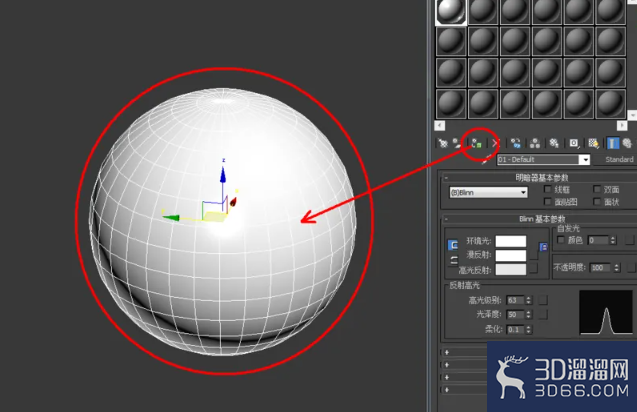Click the highlight curve graph

pos(606,312)
